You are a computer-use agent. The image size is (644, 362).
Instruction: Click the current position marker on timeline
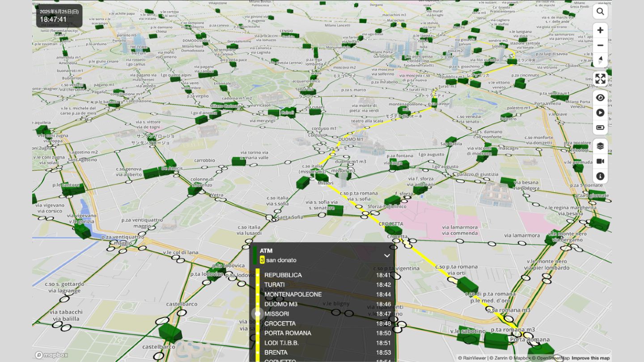[258, 314]
